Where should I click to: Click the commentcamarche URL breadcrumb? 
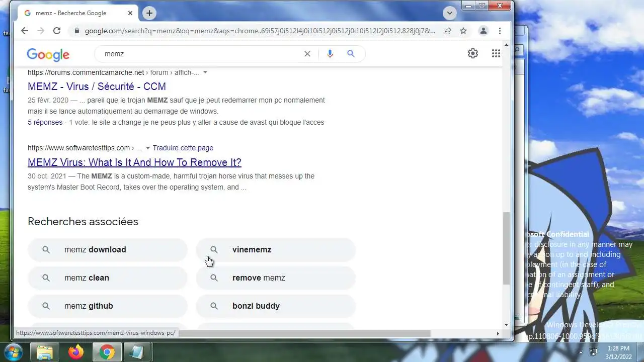[113, 72]
